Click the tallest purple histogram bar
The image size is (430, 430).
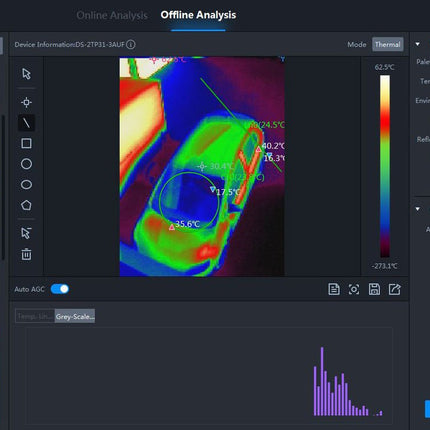[322, 381]
